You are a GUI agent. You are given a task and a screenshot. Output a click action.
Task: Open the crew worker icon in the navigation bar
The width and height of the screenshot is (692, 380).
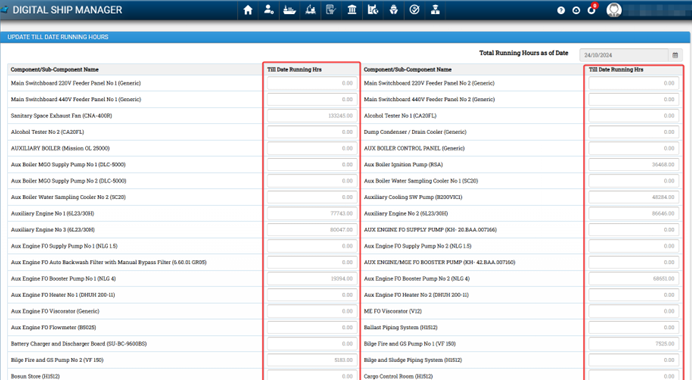[394, 10]
